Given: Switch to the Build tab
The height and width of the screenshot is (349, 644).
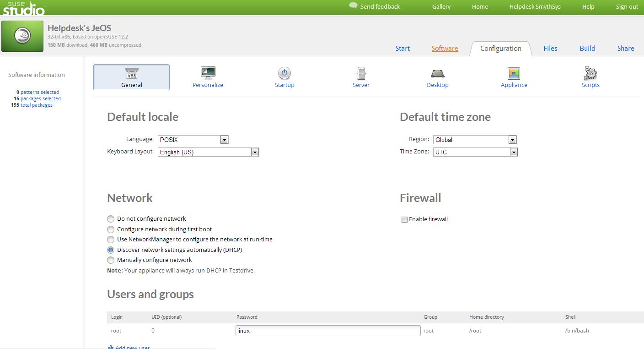Looking at the screenshot, I should click(587, 49).
